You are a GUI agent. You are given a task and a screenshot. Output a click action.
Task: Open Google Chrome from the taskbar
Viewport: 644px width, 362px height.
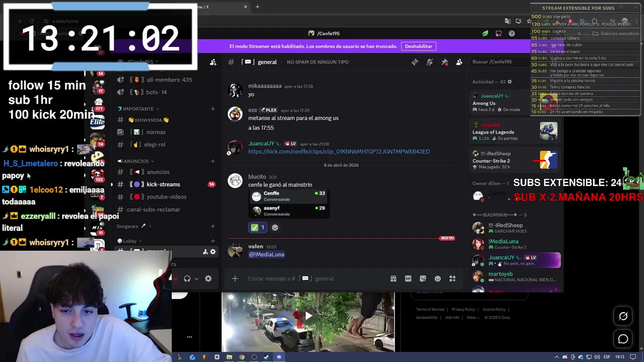click(x=242, y=357)
